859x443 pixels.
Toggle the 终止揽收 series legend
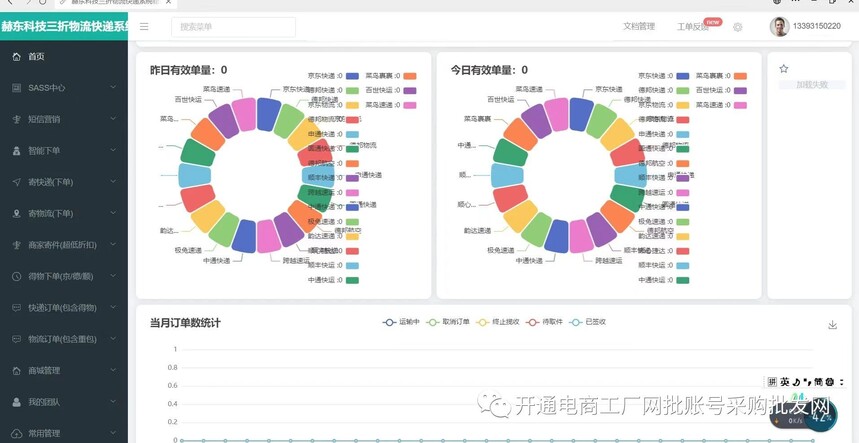tap(497, 323)
